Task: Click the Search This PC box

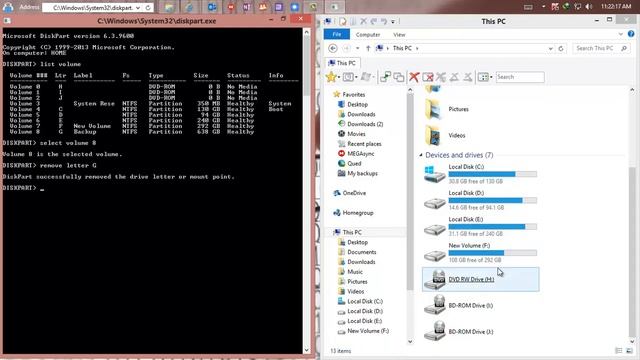Action: tap(600, 48)
